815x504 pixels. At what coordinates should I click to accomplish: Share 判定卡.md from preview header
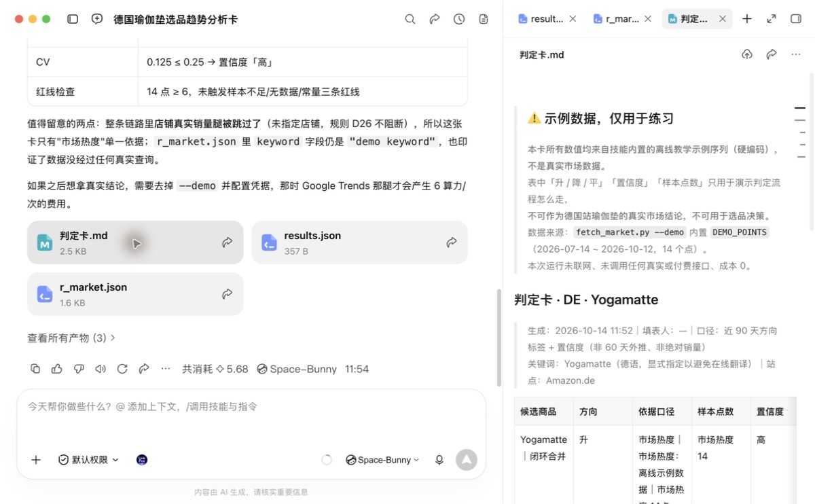pos(772,54)
